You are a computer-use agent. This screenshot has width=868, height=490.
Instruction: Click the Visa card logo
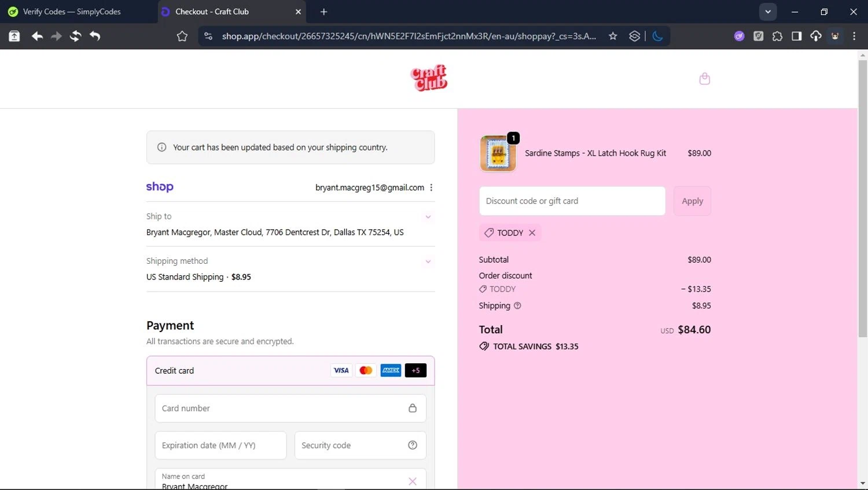point(341,370)
